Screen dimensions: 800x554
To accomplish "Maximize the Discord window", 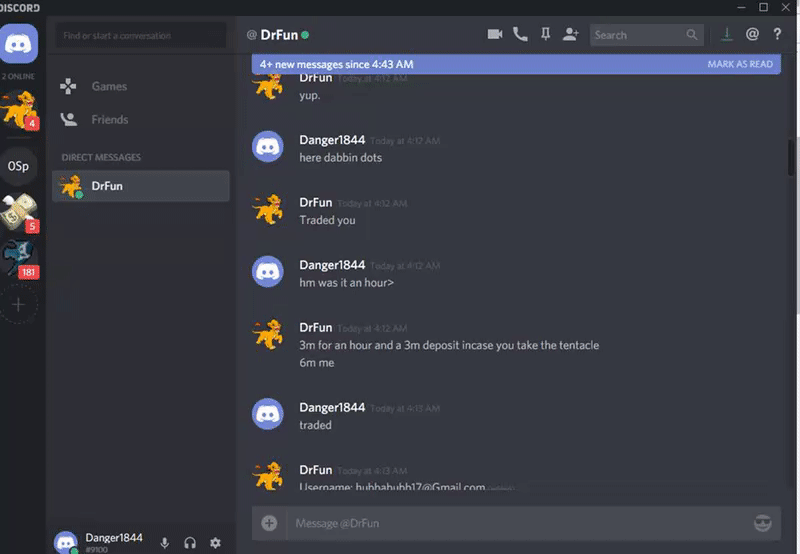I will pyautogui.click(x=763, y=7).
